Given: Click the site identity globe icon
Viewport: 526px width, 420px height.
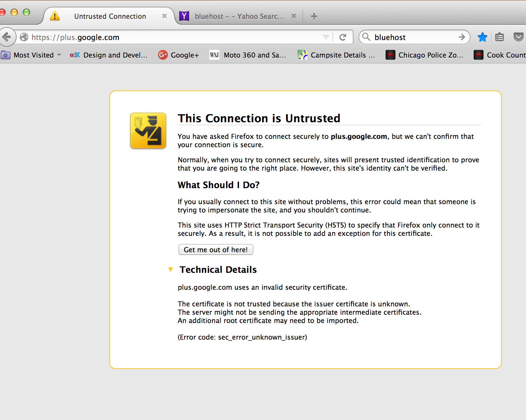Looking at the screenshot, I should 24,37.
